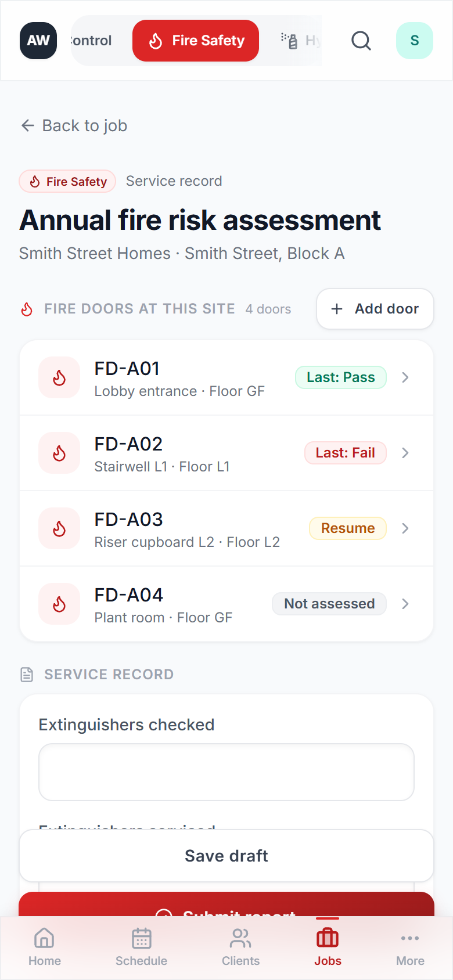Go back using the Back to job link
This screenshot has width=453, height=980.
[73, 125]
